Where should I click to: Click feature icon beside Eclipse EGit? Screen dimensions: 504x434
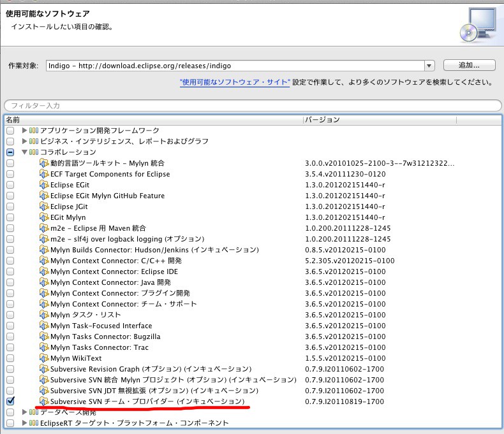tap(44, 185)
